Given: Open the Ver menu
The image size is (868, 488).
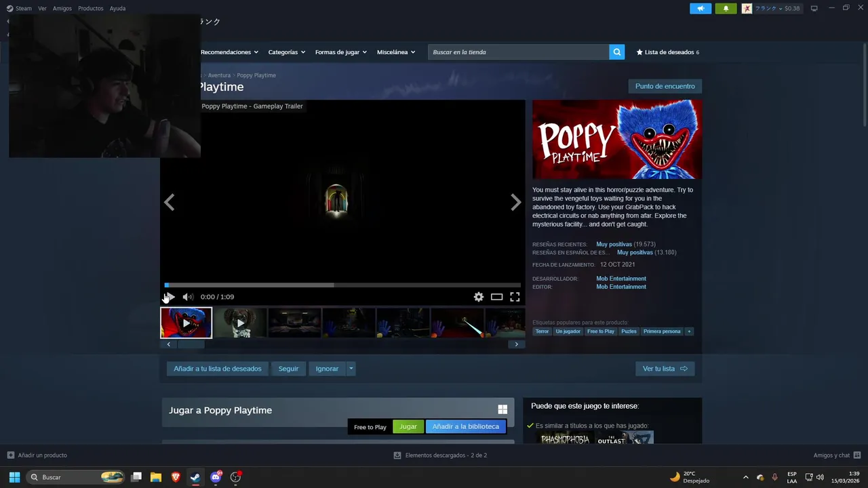Looking at the screenshot, I should (43, 8).
